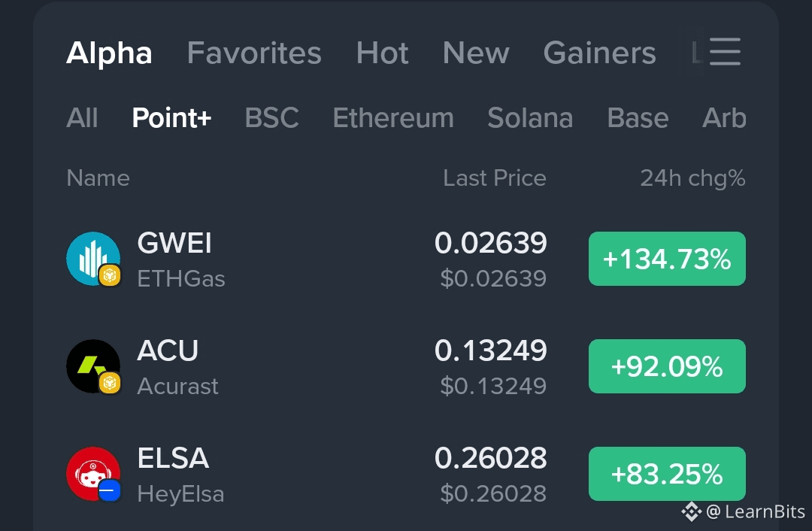The width and height of the screenshot is (812, 531).
Task: Filter tokens by Ethereum chain
Action: click(x=393, y=118)
